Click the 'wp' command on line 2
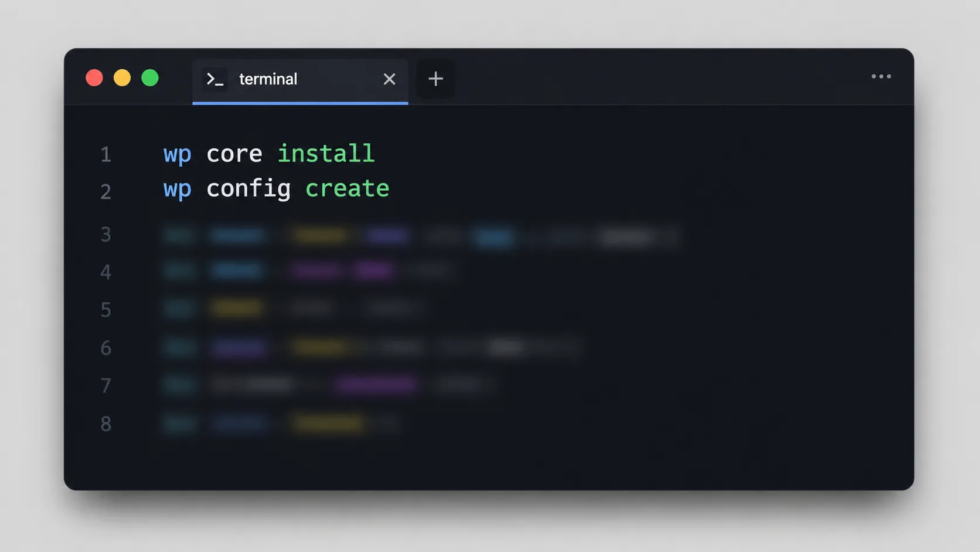This screenshot has height=552, width=980. 177,191
